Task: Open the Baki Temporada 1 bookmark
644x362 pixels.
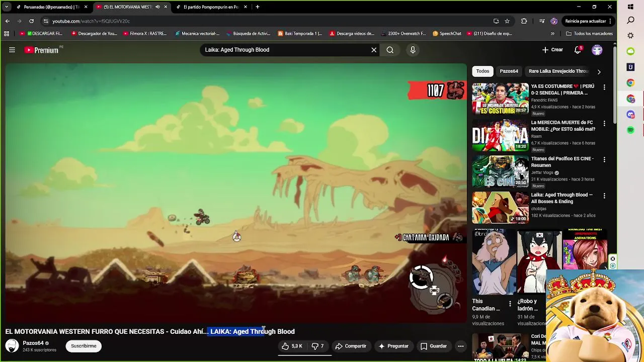Action: click(300, 34)
